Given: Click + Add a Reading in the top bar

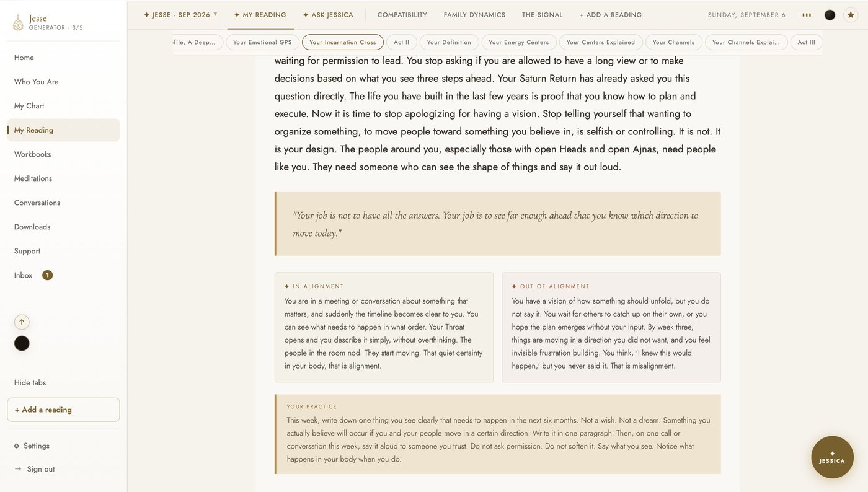Looking at the screenshot, I should pos(611,15).
